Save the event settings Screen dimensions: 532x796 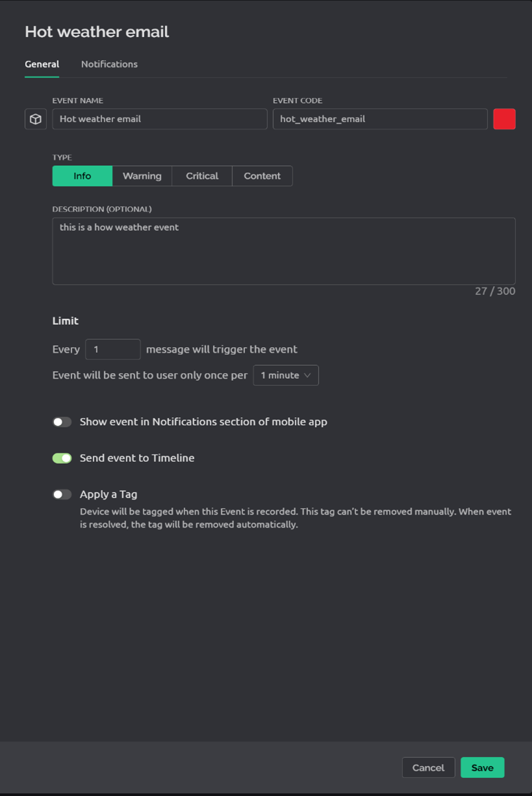pyautogui.click(x=483, y=767)
